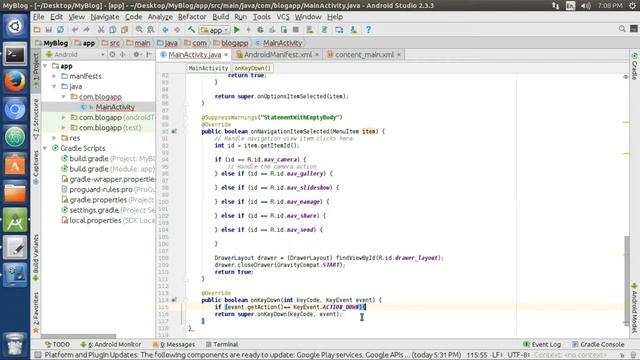
Task: Open the Build menu
Action: tap(220, 17)
